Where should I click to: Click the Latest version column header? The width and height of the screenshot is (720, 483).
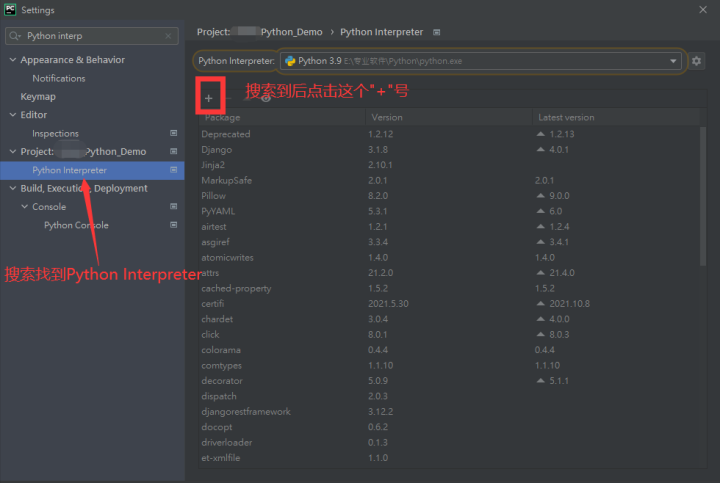tap(615, 118)
